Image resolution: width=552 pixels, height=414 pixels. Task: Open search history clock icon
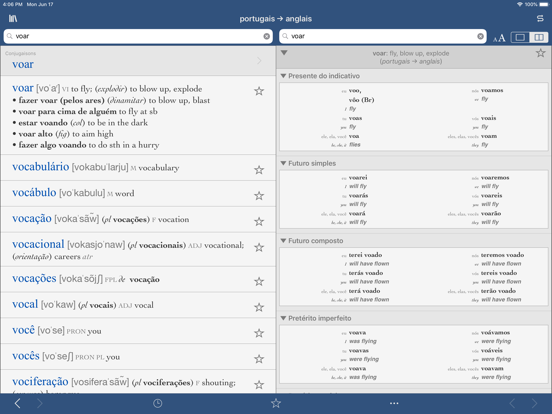(x=158, y=403)
